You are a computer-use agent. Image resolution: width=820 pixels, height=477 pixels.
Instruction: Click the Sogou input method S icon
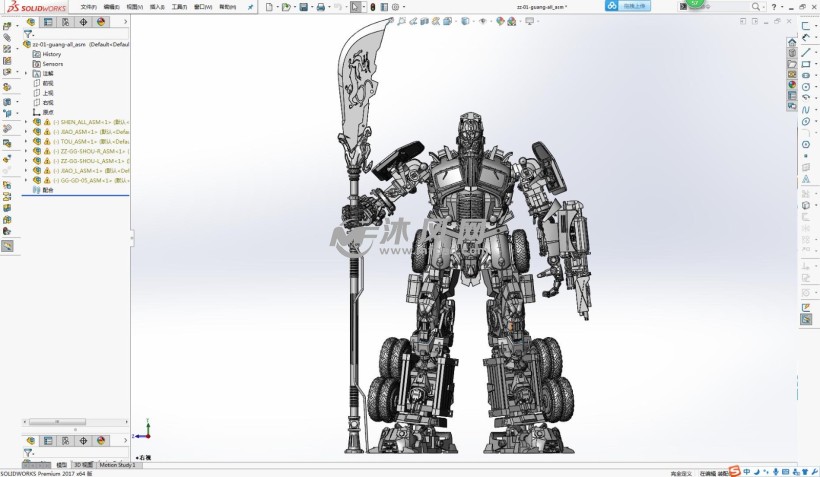[735, 471]
